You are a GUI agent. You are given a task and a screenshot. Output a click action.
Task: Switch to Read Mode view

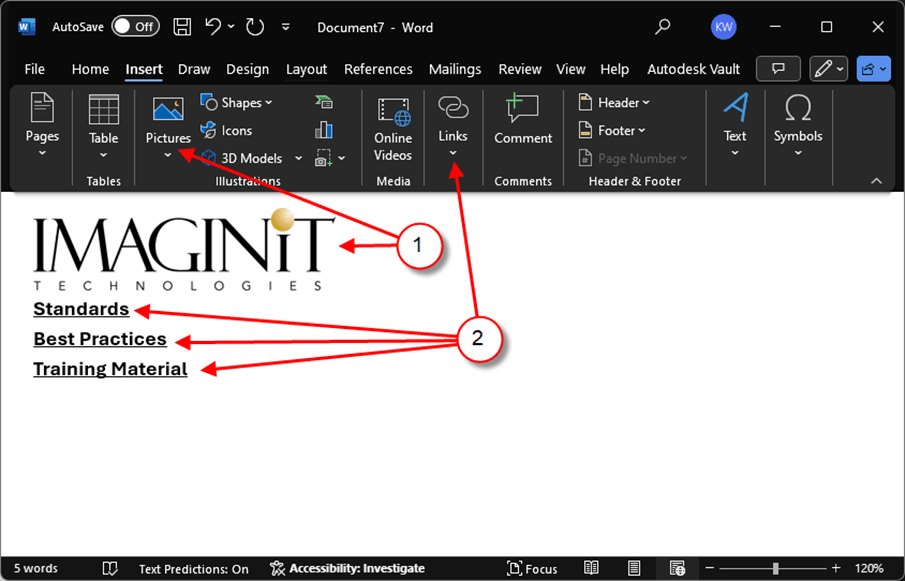(591, 568)
